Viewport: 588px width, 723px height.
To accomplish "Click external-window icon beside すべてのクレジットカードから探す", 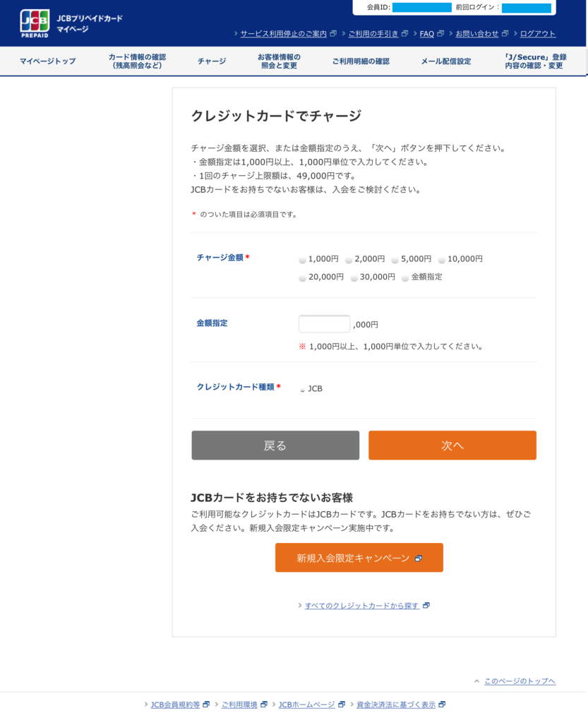I will [x=426, y=605].
